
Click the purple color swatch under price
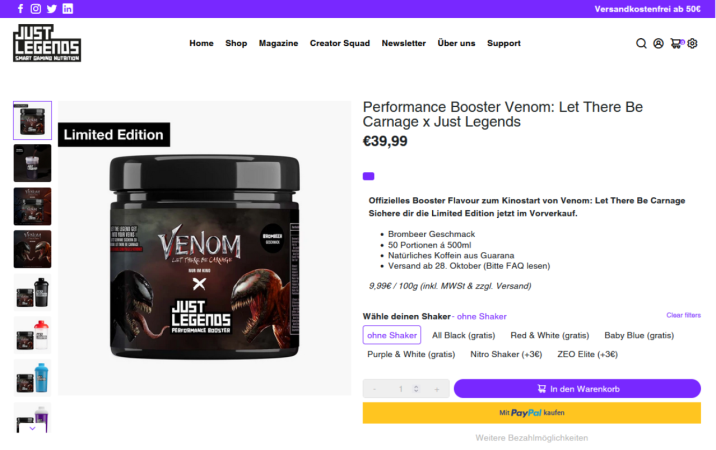[369, 176]
